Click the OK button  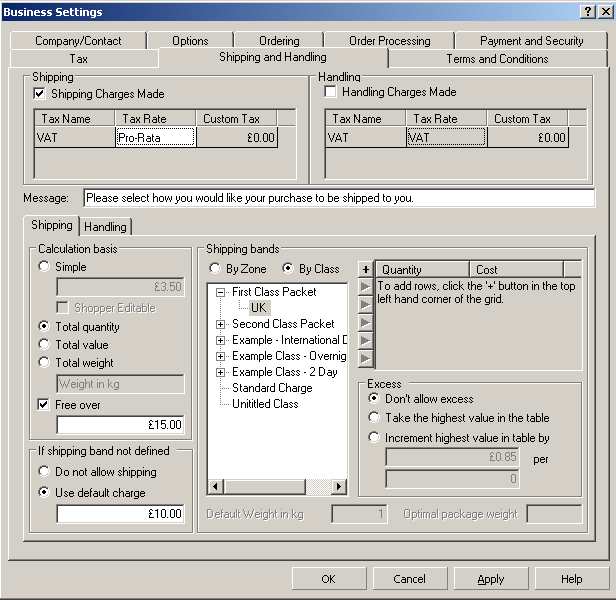328,579
